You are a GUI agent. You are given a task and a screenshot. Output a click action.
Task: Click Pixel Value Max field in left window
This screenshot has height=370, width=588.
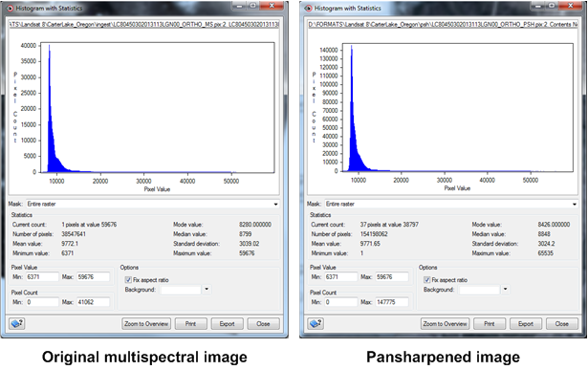pyautogui.click(x=93, y=277)
